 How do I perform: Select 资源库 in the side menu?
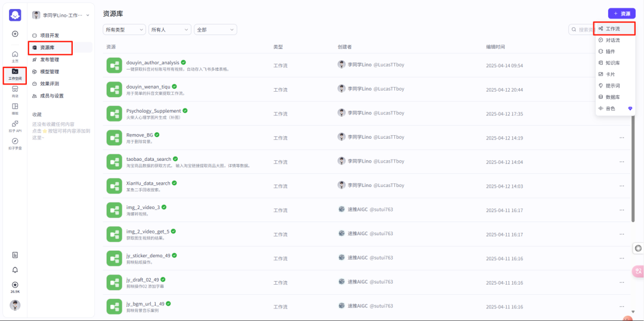(60, 48)
